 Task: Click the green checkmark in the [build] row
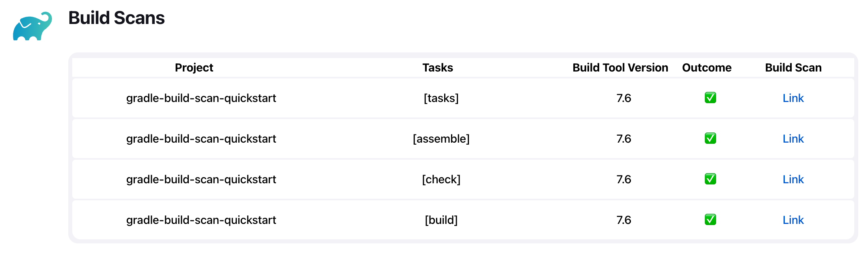click(x=710, y=220)
